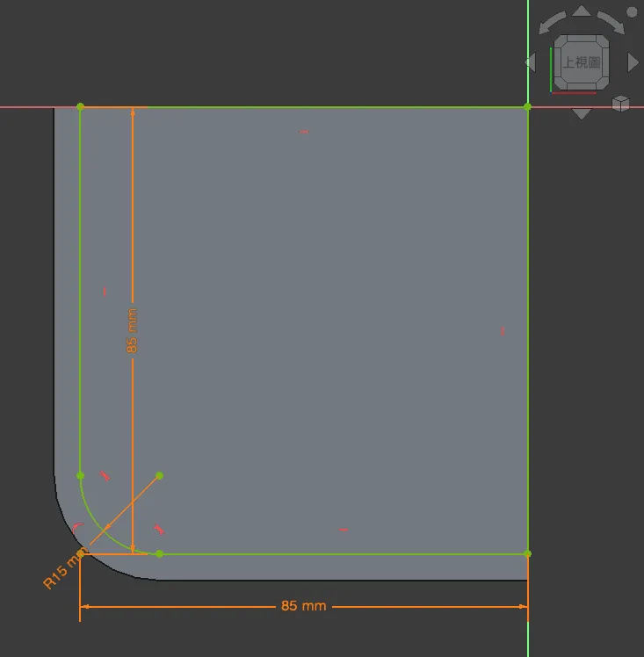Click the round dot on navigation cube
Viewport: 644px width, 657px height.
click(631, 12)
